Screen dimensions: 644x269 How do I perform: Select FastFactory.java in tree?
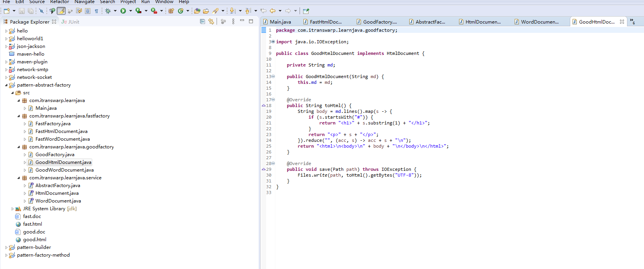click(x=53, y=124)
